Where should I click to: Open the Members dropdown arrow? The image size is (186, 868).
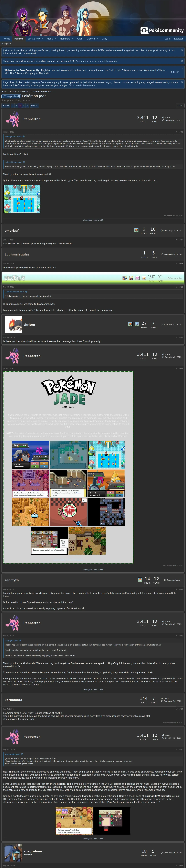[72, 39]
